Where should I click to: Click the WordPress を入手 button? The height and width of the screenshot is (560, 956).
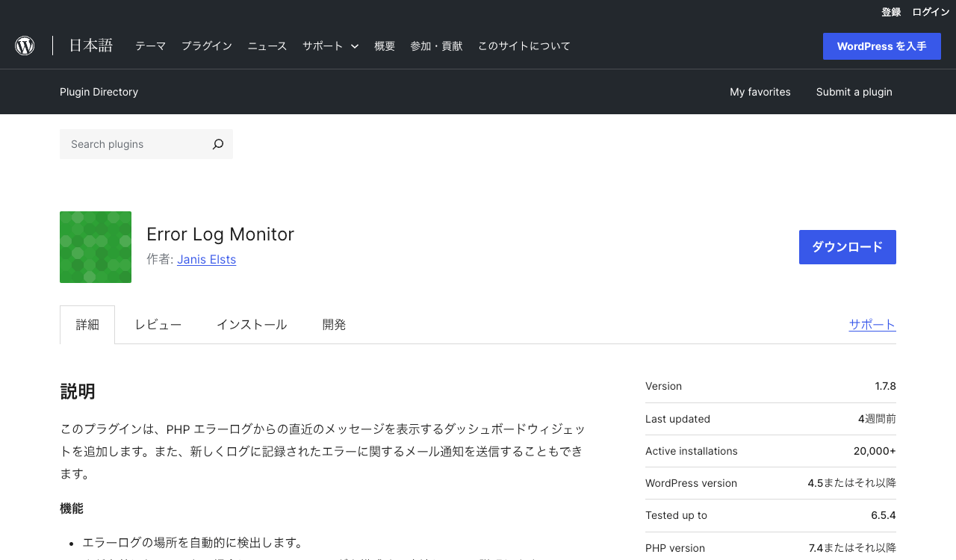pyautogui.click(x=882, y=46)
